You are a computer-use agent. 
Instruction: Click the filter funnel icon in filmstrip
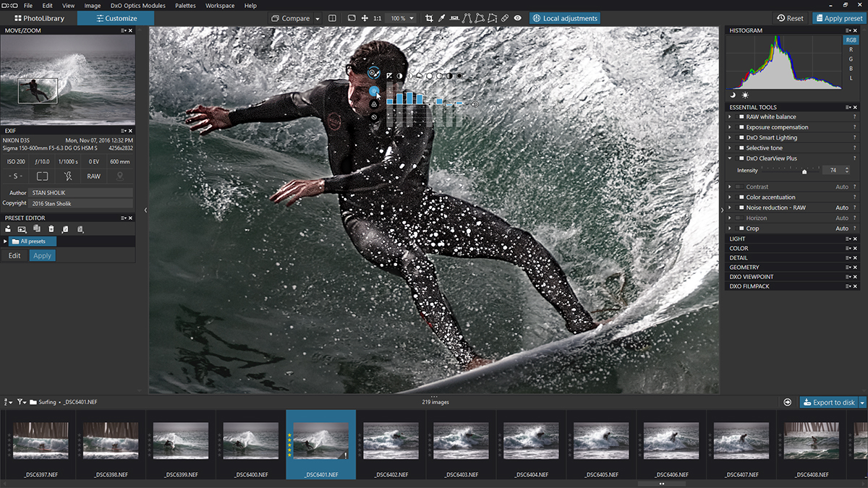click(x=21, y=402)
